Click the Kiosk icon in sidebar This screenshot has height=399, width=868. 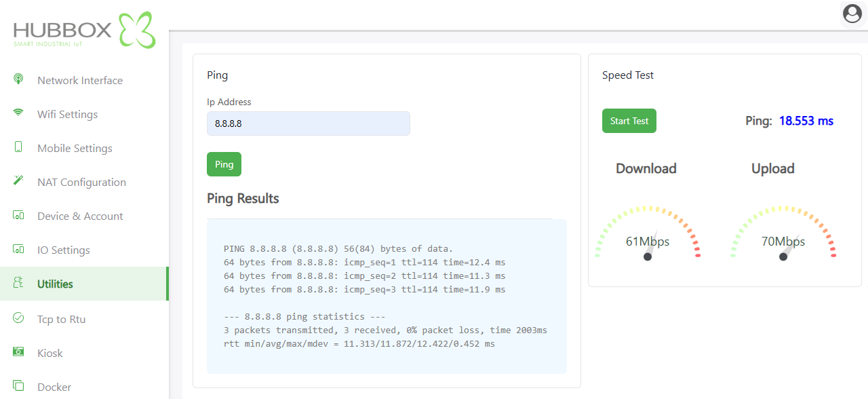click(18, 352)
